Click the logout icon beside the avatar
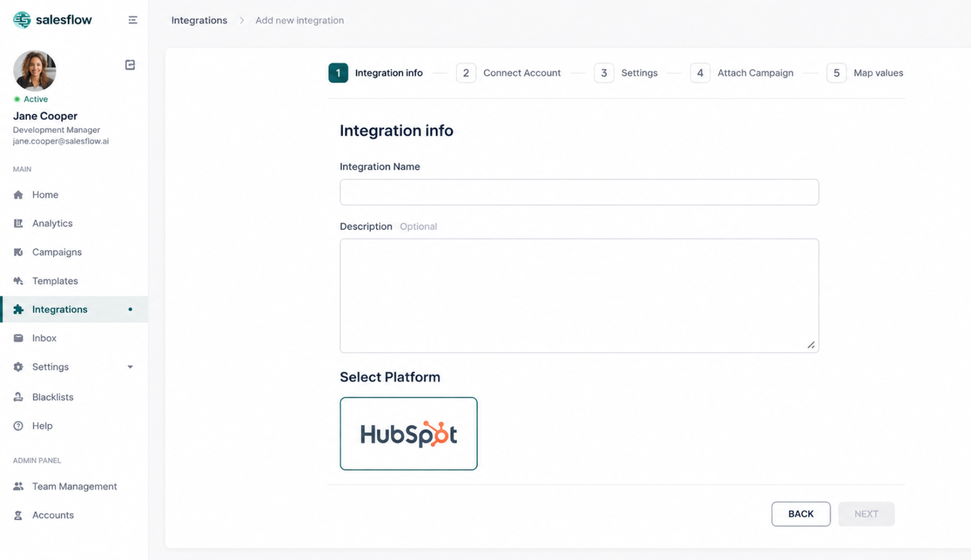Viewport: 971px width, 560px height. [x=130, y=65]
